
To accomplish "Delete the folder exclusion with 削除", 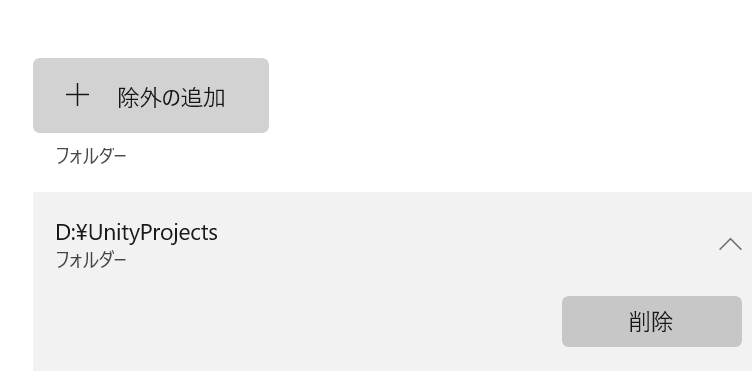I will tap(652, 321).
